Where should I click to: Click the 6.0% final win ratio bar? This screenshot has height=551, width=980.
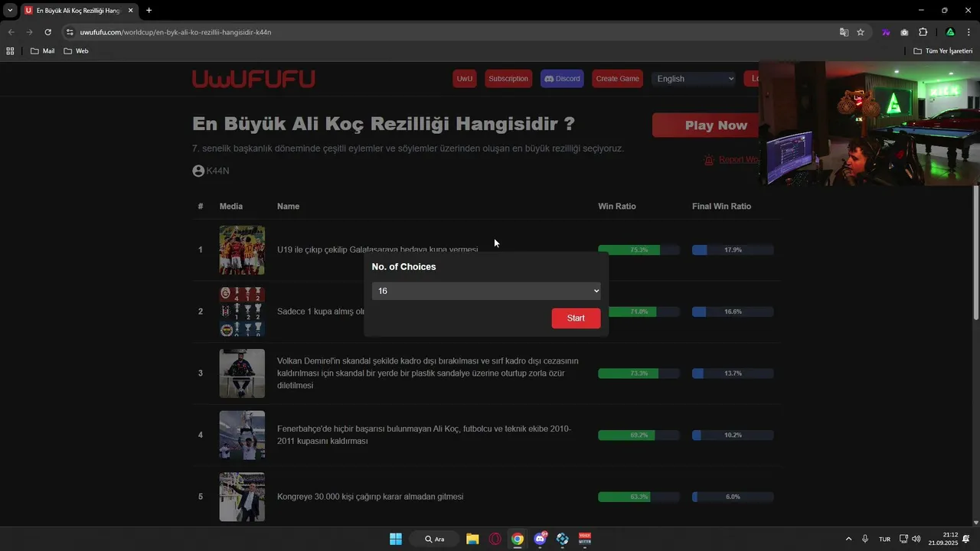(x=733, y=497)
